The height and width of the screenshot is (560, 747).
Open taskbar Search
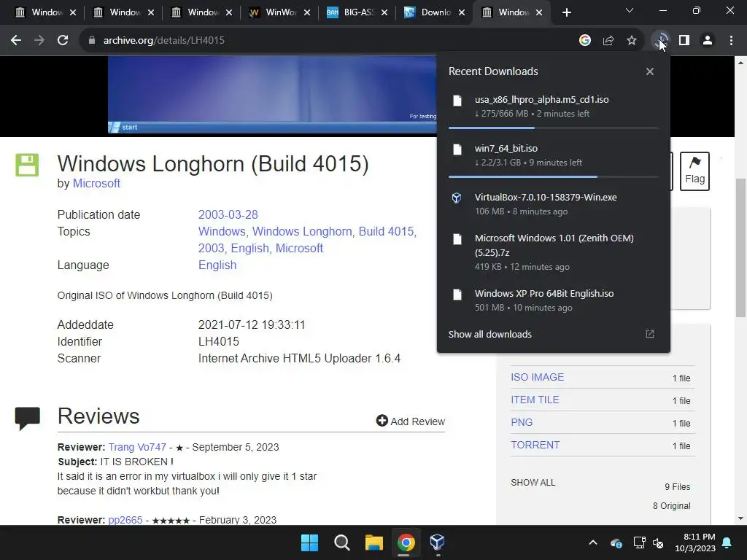pyautogui.click(x=342, y=542)
